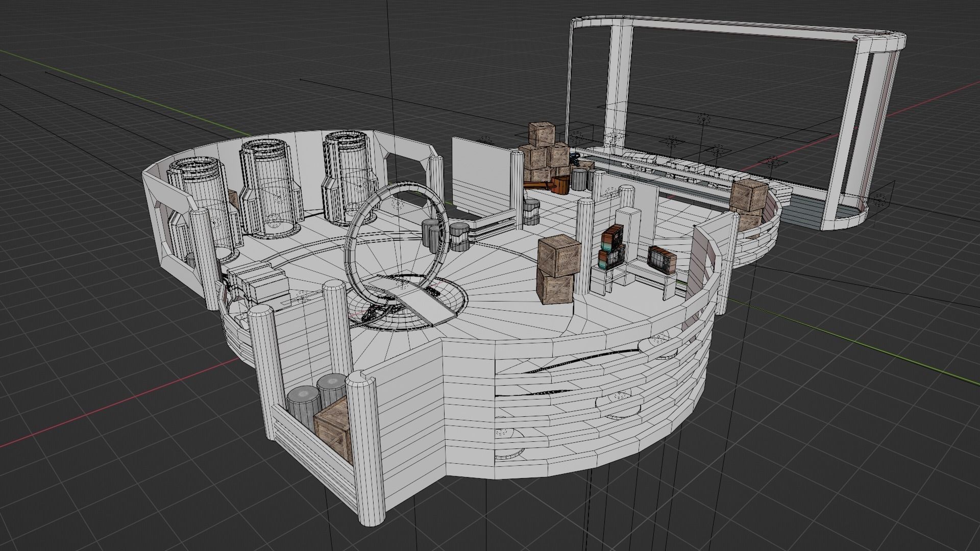
Task: Select the middle cylindrical tank
Action: coord(271,188)
